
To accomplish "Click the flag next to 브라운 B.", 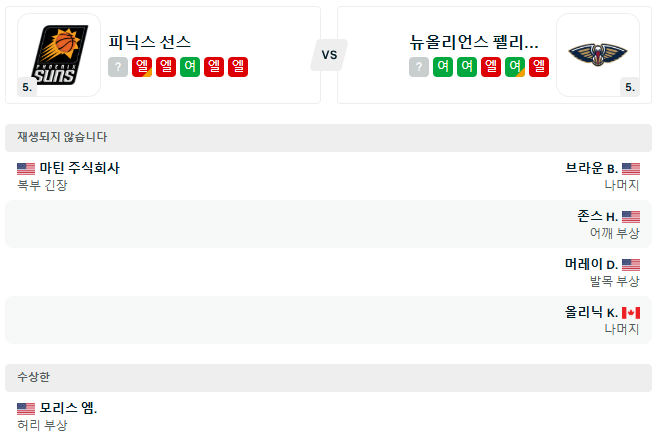I will click(x=630, y=168).
